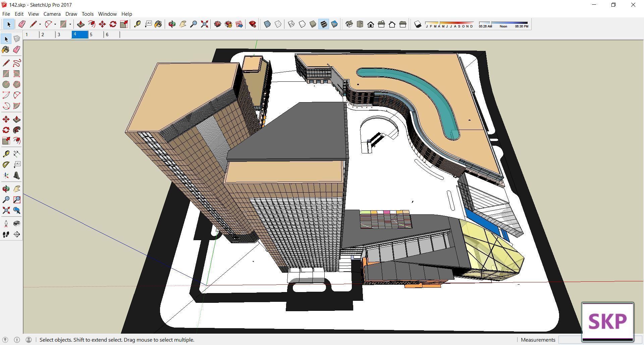Switch to Shaded With Textures style
This screenshot has height=345, width=644.
(x=324, y=24)
